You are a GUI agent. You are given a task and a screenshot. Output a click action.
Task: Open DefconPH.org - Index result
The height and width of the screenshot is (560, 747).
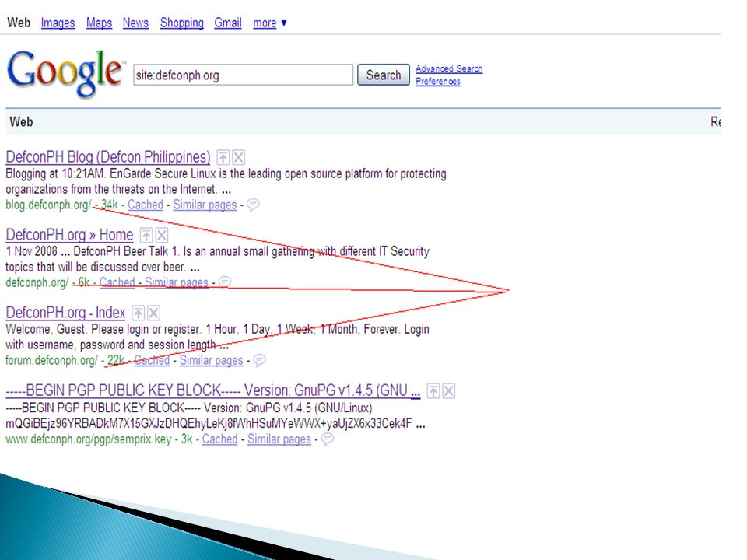tap(65, 313)
